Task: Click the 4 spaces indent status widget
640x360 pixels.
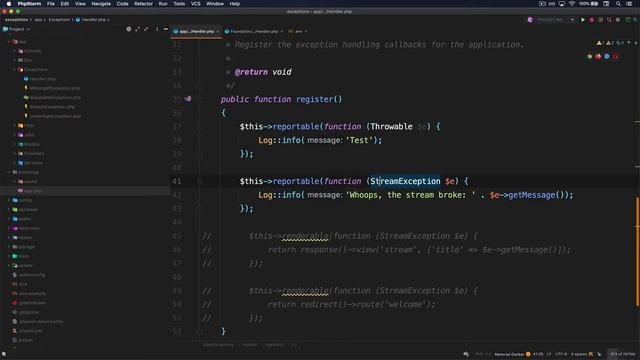Action: pyautogui.click(x=578, y=354)
